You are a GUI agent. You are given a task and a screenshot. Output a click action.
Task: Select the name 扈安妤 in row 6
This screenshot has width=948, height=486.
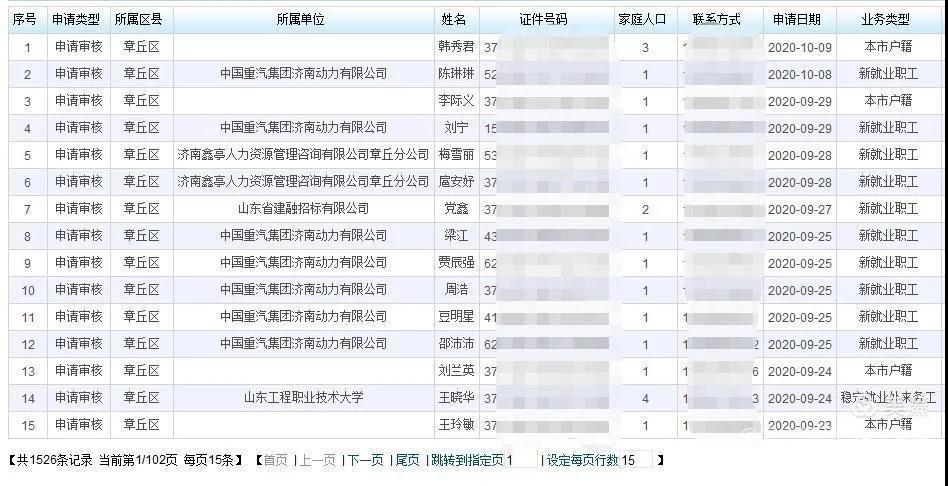click(456, 181)
